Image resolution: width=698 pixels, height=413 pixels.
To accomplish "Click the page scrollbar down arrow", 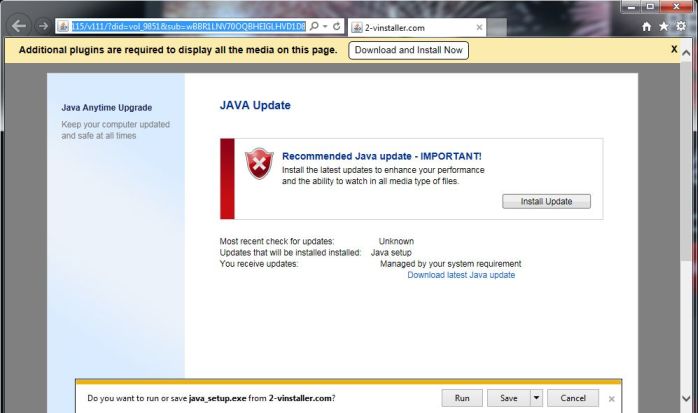I will click(x=686, y=398).
